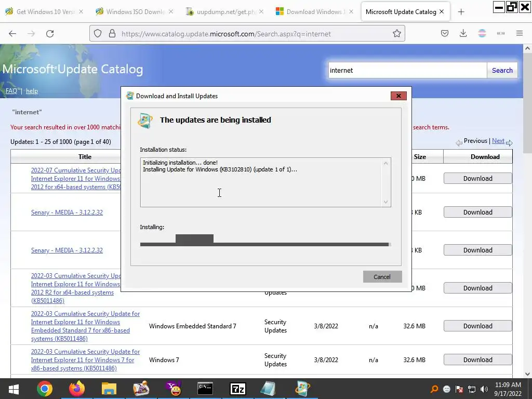Click installation status scroll down arrow
The height and width of the screenshot is (399, 532).
click(386, 202)
